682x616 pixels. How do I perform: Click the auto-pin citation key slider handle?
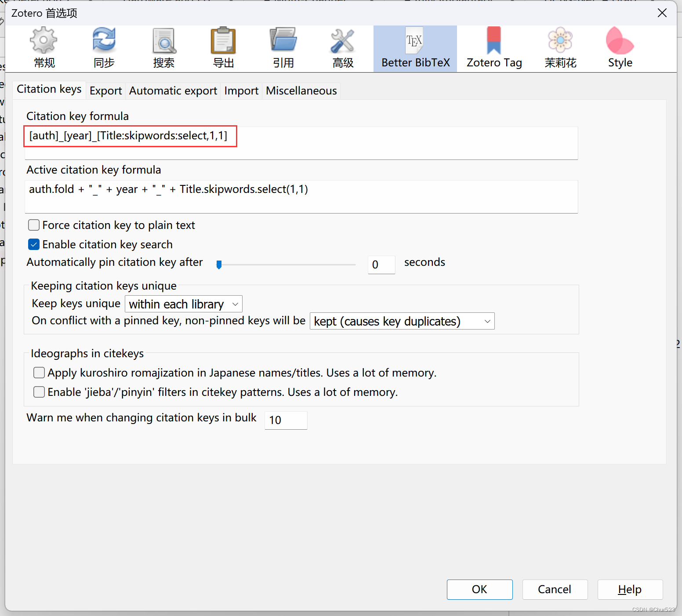(x=219, y=265)
